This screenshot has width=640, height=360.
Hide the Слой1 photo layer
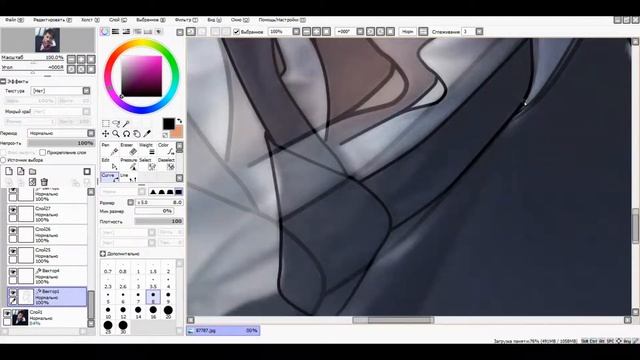click(x=7, y=313)
